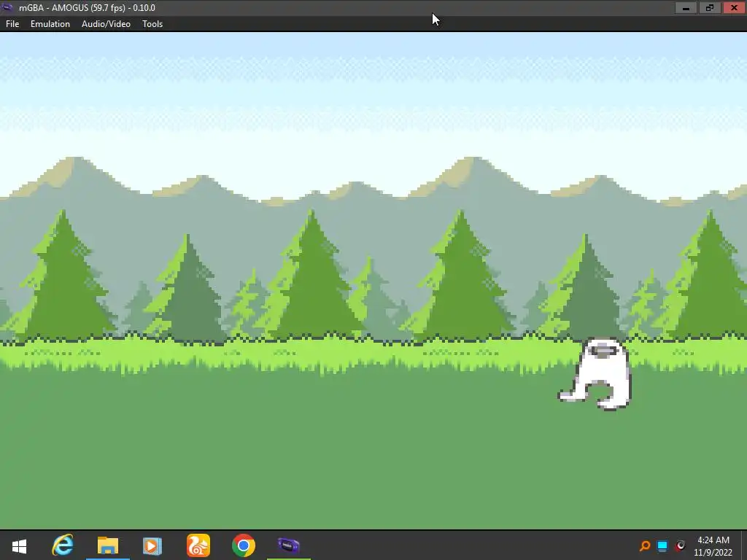Click the orange magnifier tray icon
Image resolution: width=747 pixels, height=560 pixels.
(x=645, y=545)
